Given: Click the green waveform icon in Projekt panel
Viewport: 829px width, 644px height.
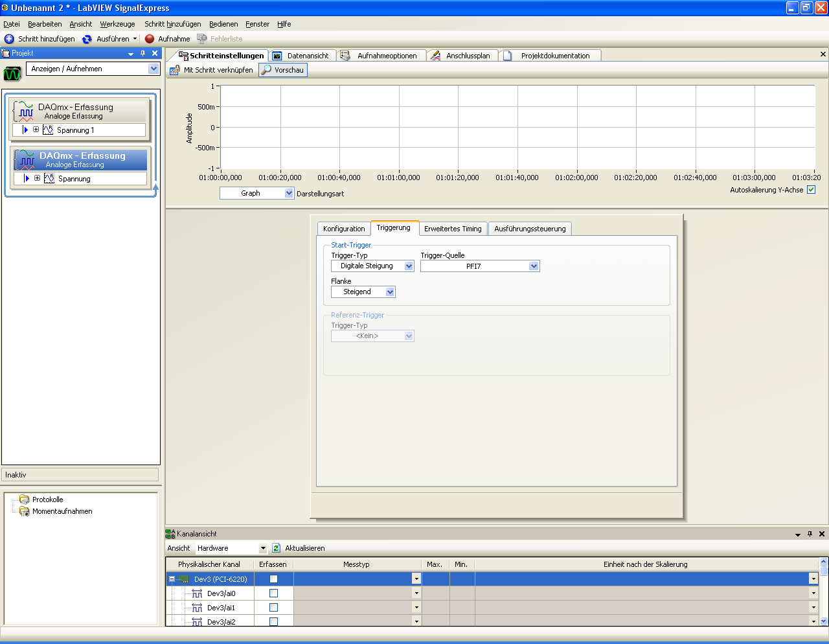Looking at the screenshot, I should [12, 73].
